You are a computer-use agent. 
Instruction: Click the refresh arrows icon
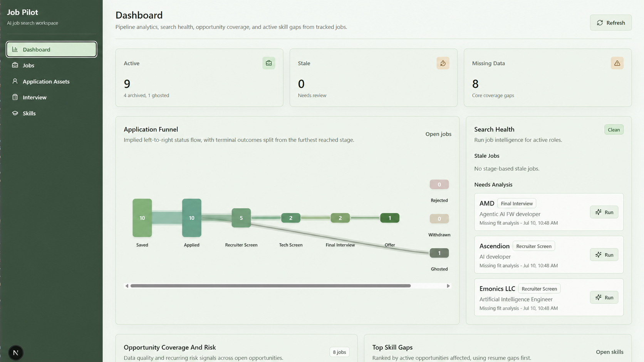pyautogui.click(x=600, y=23)
